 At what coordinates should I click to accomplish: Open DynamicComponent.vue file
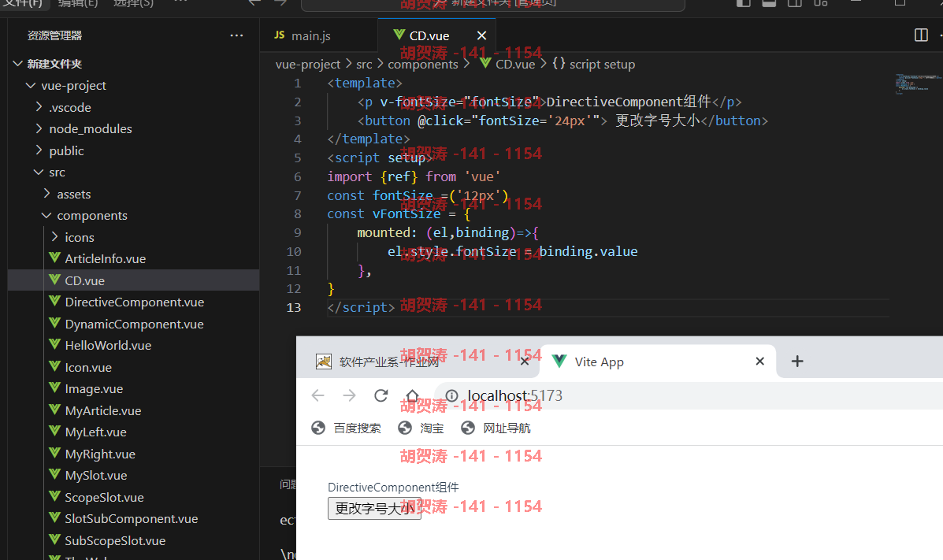[x=133, y=324]
